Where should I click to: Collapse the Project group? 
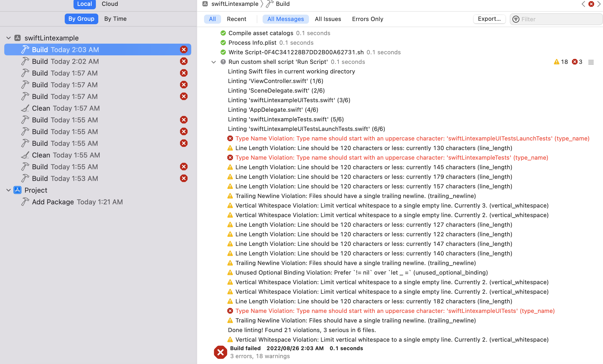9,190
